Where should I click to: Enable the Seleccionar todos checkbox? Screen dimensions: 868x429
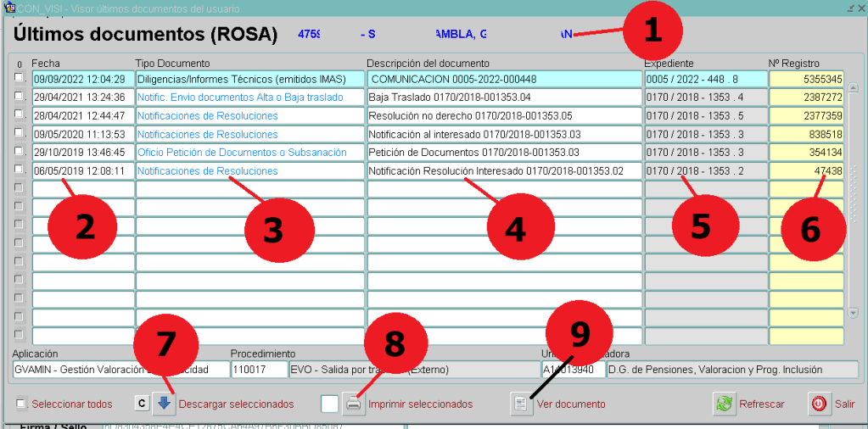click(21, 404)
